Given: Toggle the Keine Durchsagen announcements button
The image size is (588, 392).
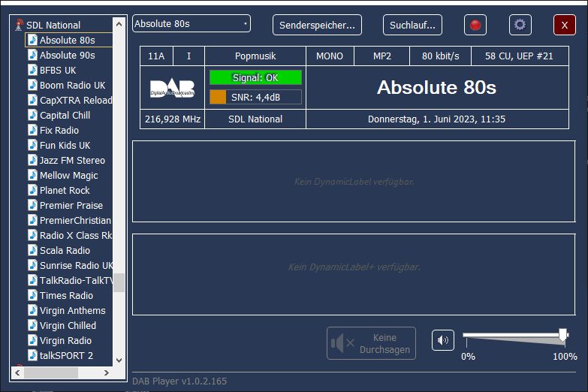Looking at the screenshot, I should pyautogui.click(x=371, y=343).
